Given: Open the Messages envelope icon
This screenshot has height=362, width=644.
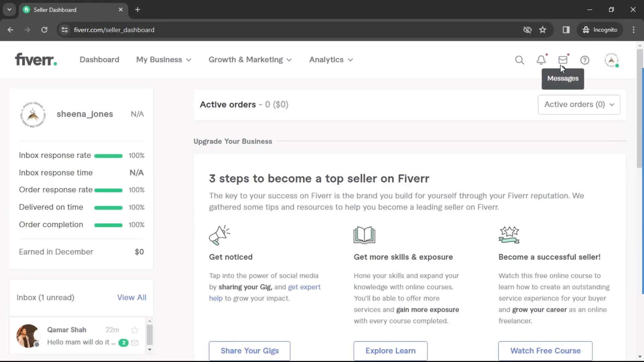Looking at the screenshot, I should coord(562,60).
